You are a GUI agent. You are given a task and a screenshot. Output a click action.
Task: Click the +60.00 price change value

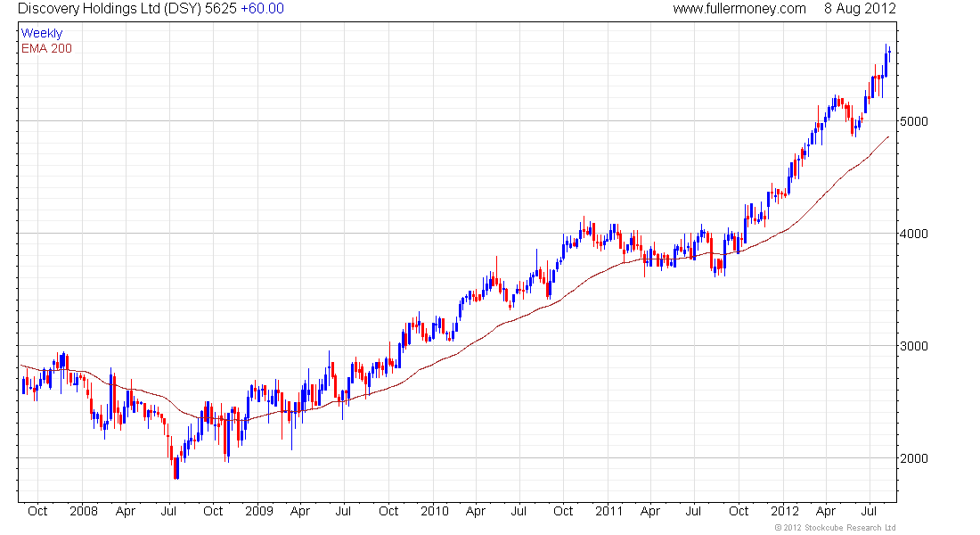pyautogui.click(x=262, y=9)
